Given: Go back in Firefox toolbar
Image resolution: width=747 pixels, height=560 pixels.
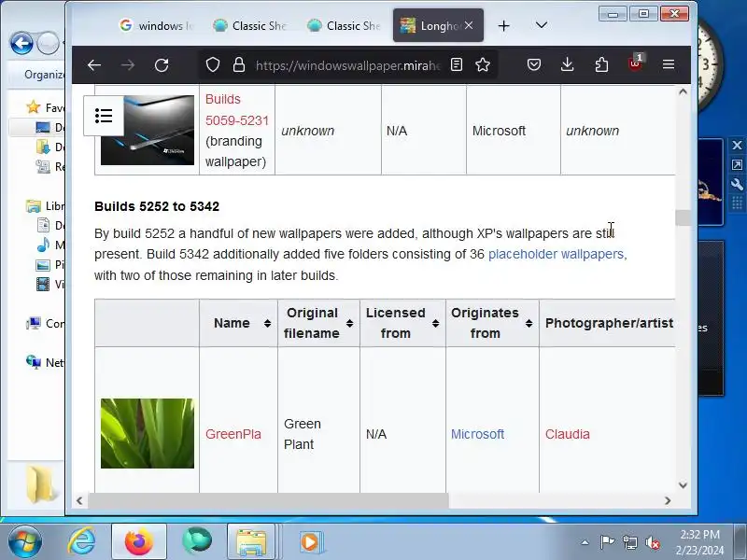Looking at the screenshot, I should click(x=94, y=64).
